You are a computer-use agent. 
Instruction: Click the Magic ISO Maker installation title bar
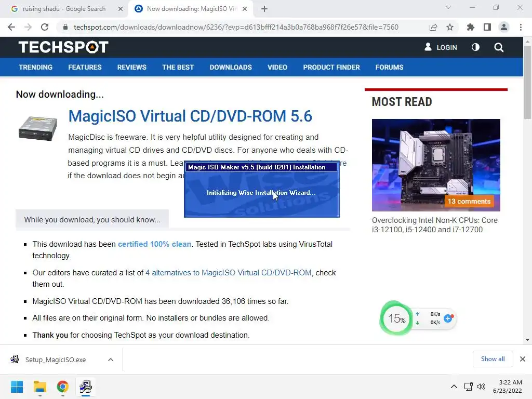261,167
